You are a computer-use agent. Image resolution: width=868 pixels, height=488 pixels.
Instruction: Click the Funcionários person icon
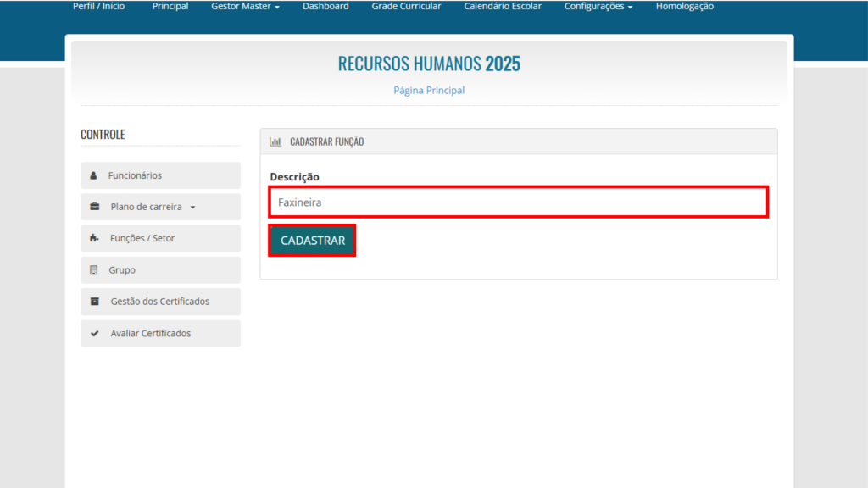click(93, 175)
